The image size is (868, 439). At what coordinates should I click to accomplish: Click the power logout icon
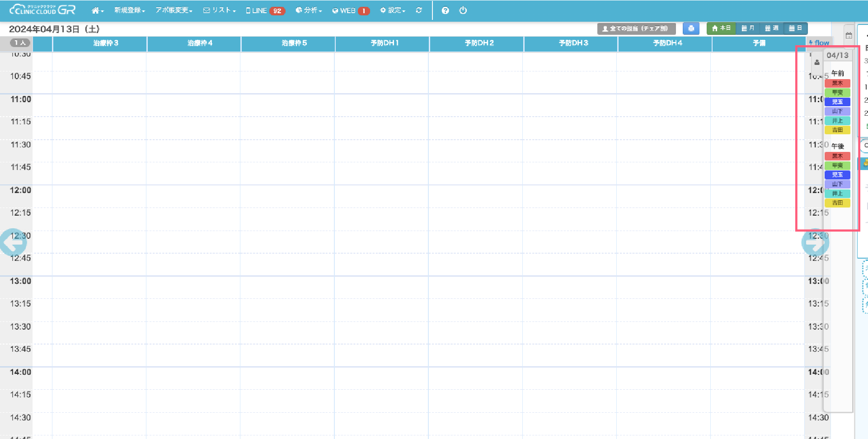pyautogui.click(x=463, y=10)
